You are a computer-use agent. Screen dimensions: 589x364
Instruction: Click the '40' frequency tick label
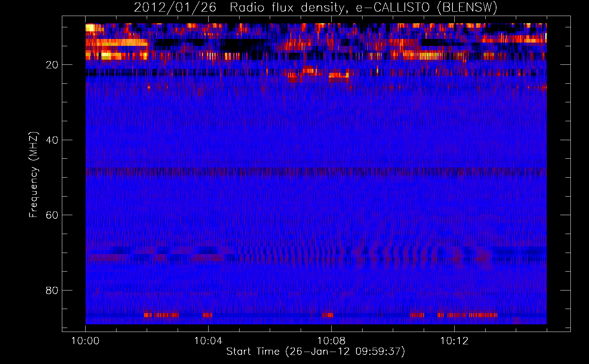click(x=52, y=140)
